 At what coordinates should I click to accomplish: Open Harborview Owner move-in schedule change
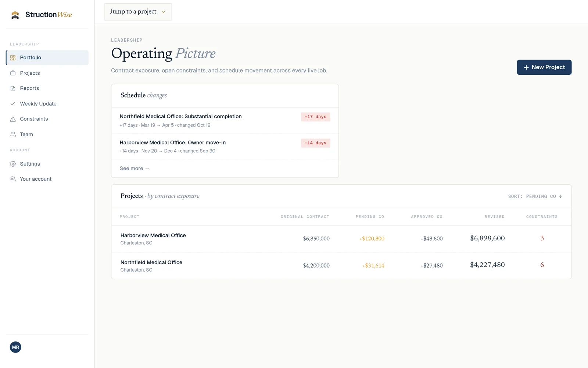(225, 146)
